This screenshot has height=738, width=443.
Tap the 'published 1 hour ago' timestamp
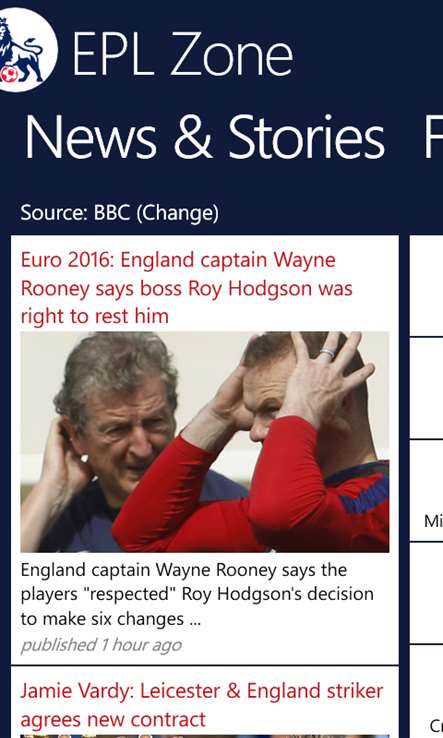(x=101, y=645)
